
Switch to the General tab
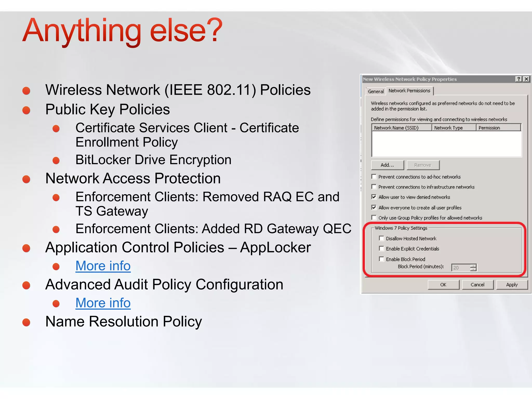376,91
